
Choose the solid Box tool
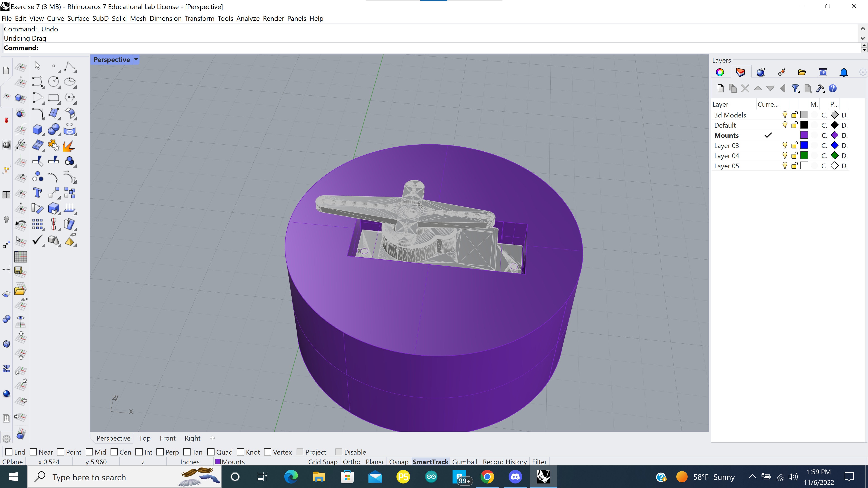pos(37,129)
